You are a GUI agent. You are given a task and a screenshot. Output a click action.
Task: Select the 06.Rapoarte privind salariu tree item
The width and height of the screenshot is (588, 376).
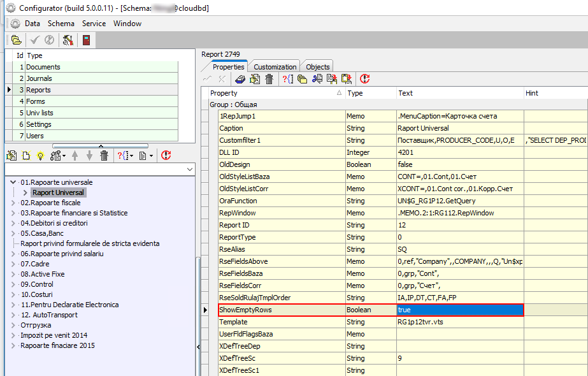pyautogui.click(x=62, y=254)
